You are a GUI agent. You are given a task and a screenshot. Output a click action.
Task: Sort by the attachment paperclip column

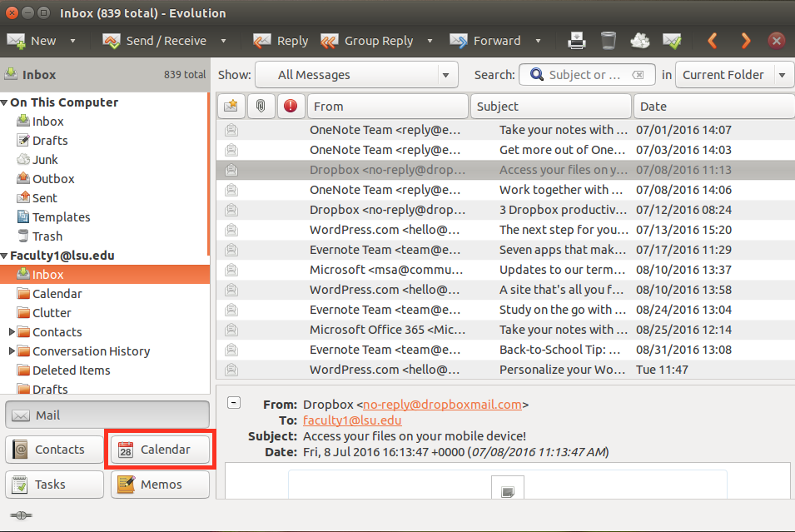coord(261,106)
